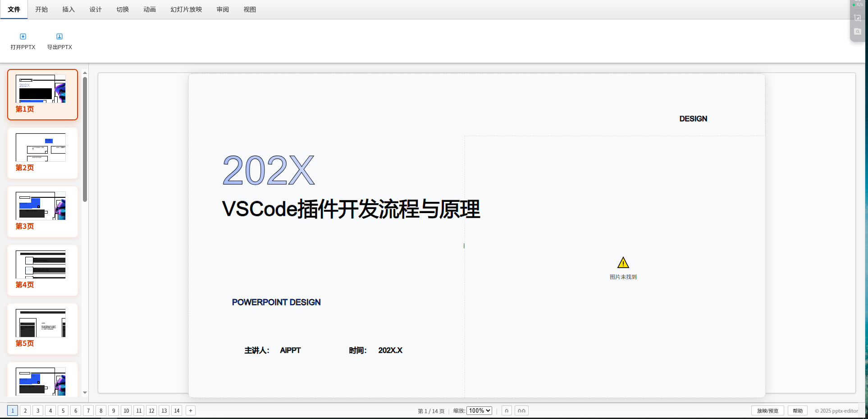Go to page 14 in bottom pager
This screenshot has width=868, height=419.
click(177, 410)
